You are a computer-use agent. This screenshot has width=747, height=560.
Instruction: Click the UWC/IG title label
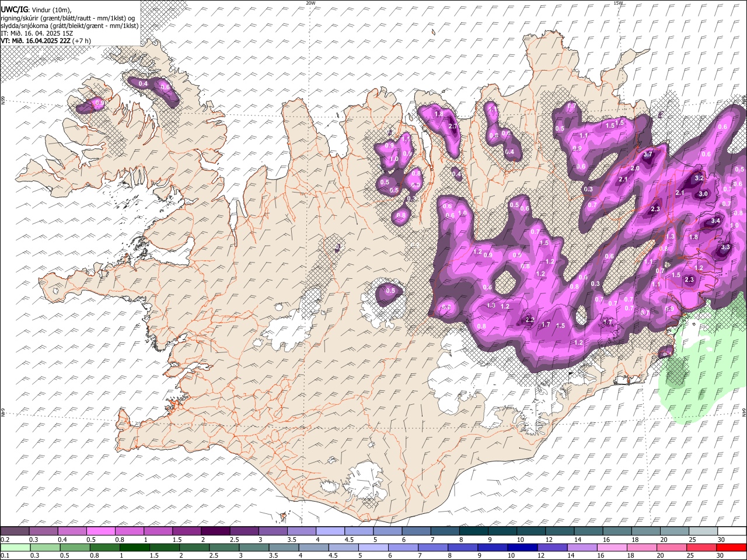click(x=14, y=9)
